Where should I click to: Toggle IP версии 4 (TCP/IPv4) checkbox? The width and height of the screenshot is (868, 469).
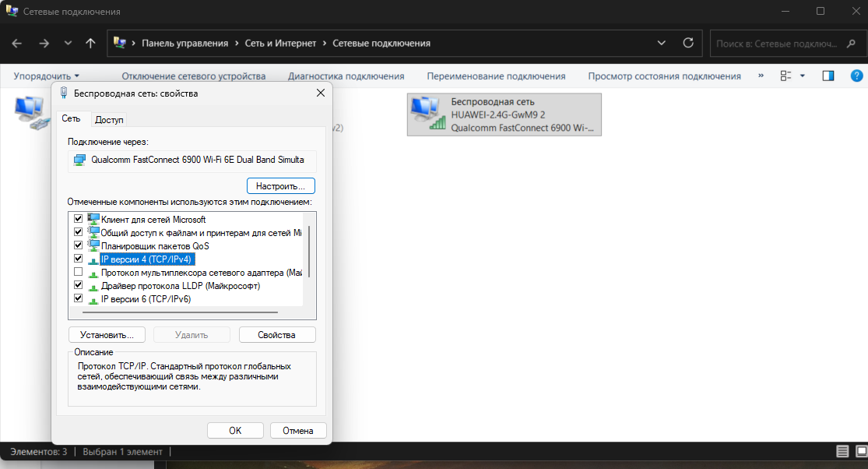click(x=78, y=259)
